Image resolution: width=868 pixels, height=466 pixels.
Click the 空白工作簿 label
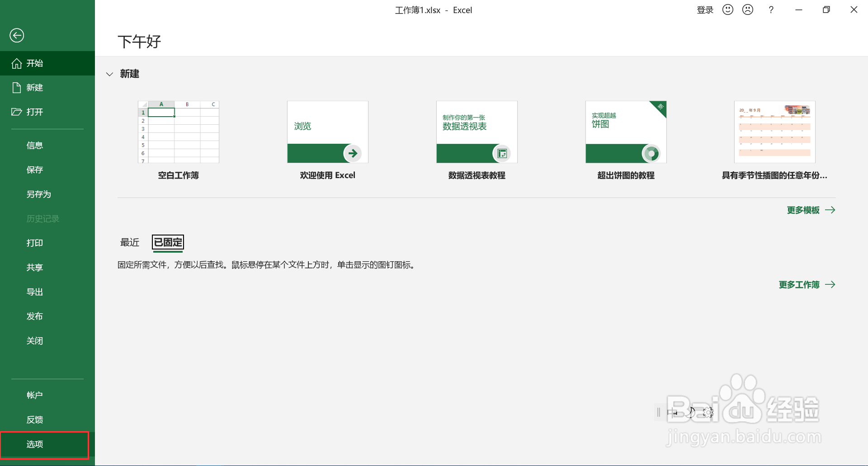click(x=179, y=175)
